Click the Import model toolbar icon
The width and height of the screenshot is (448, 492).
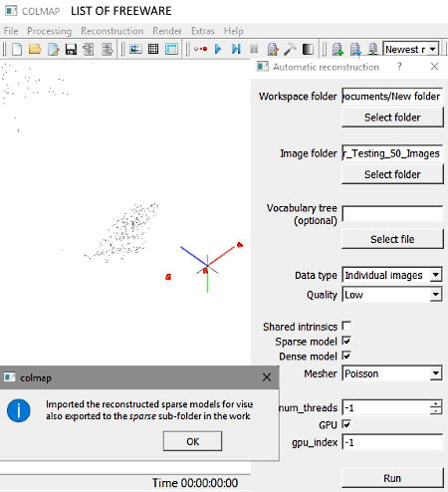tap(89, 50)
